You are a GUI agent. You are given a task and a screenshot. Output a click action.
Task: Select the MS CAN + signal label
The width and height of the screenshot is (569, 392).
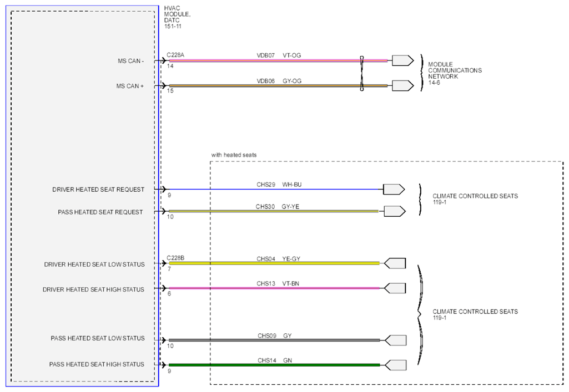(x=130, y=86)
